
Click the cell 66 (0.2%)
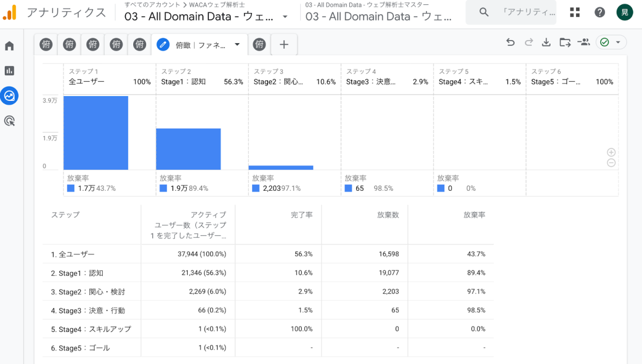click(212, 311)
